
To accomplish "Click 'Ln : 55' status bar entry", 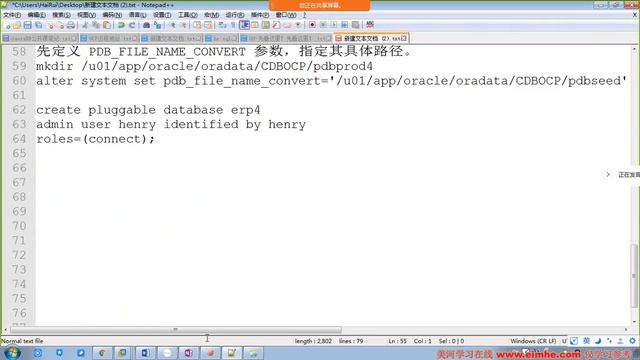I will pos(398,341).
